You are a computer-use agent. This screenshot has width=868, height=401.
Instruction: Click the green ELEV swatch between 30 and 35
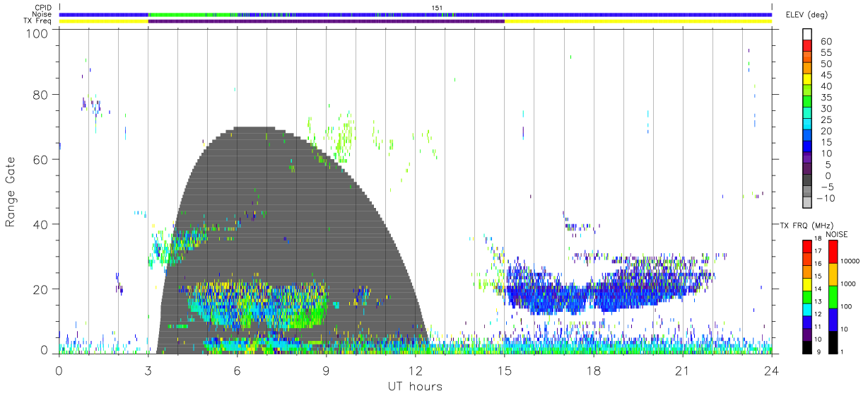(x=807, y=103)
